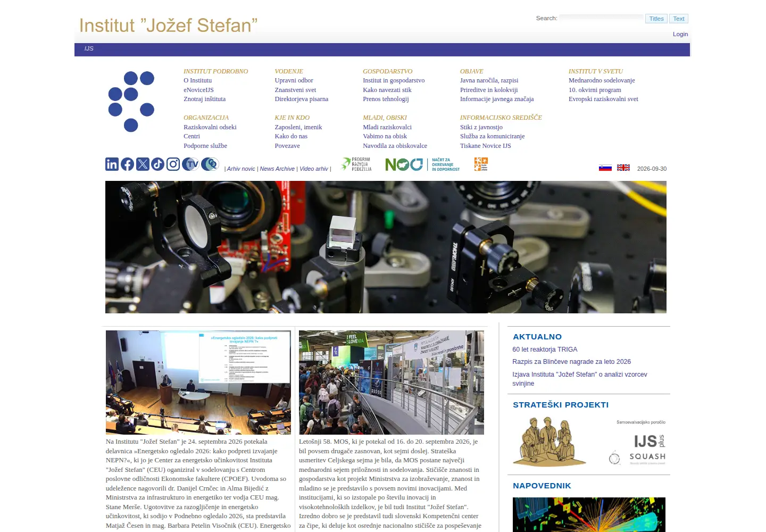Open Direktorjeva pisarna link
Viewport: 766px width, 532px height.
click(x=302, y=99)
